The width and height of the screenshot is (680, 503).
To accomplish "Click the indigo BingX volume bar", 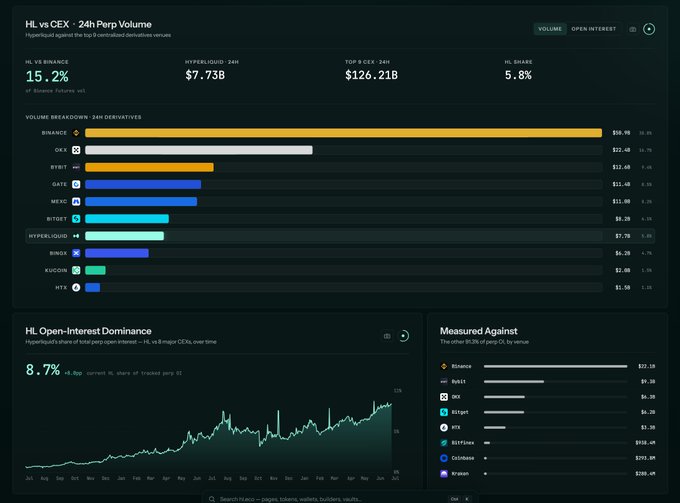I will [x=117, y=253].
